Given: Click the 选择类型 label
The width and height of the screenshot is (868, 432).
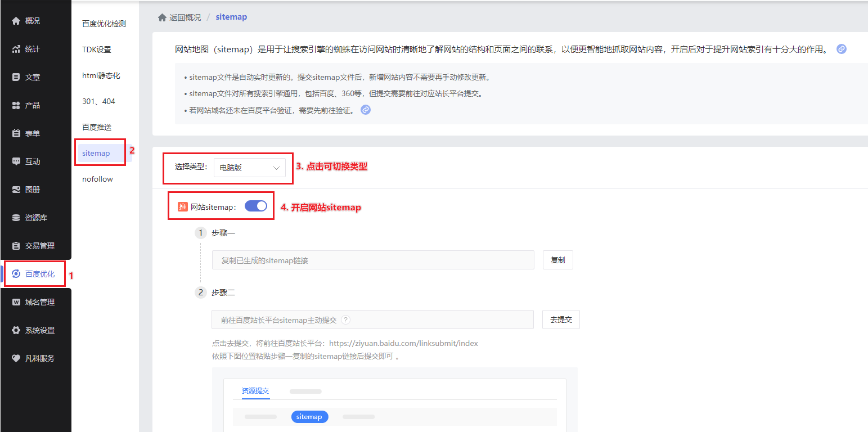Looking at the screenshot, I should [191, 167].
